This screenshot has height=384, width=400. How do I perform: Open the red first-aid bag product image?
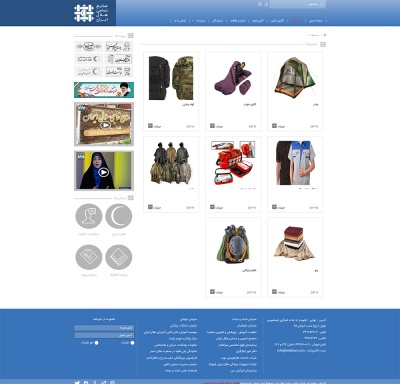coord(233,163)
